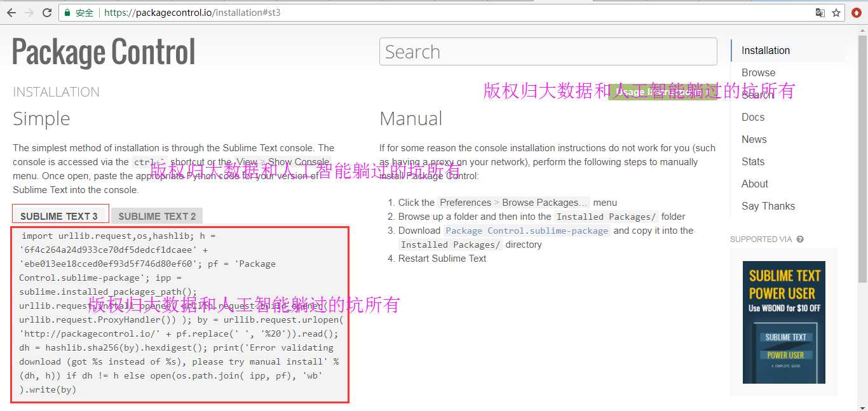Click the browser Back arrow
Screen dimensions: 868x411
point(11,13)
